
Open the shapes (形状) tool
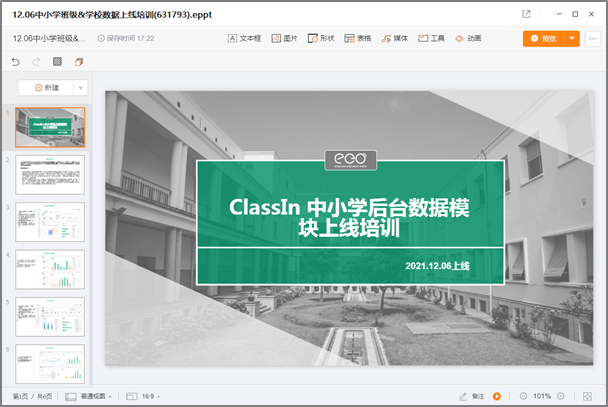click(x=321, y=38)
